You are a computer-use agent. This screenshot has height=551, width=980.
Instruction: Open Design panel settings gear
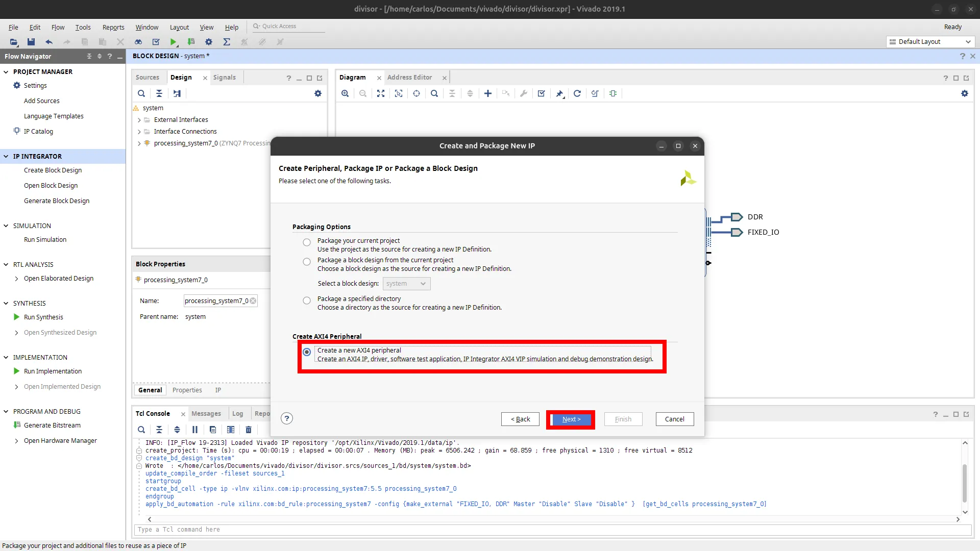pos(318,93)
